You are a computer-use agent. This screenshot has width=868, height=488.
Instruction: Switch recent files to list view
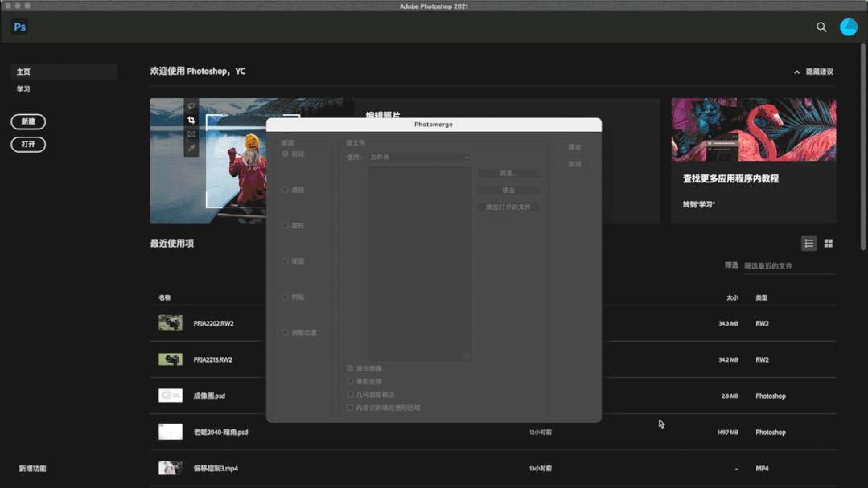tap(808, 244)
